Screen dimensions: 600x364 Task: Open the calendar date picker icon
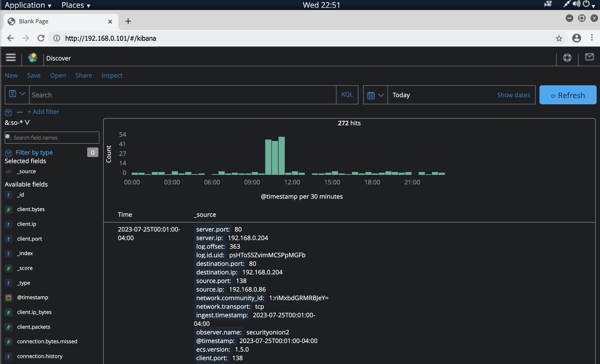point(371,95)
